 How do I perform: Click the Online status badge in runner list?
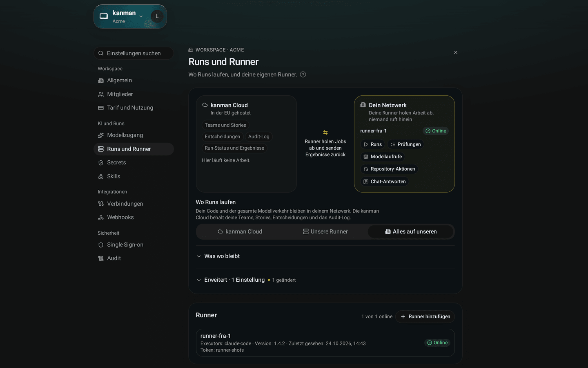tap(437, 343)
